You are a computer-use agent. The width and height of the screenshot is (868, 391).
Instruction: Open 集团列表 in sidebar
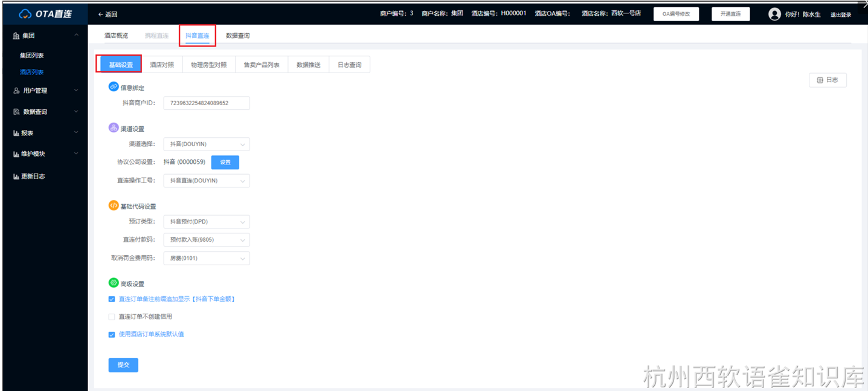pos(32,56)
